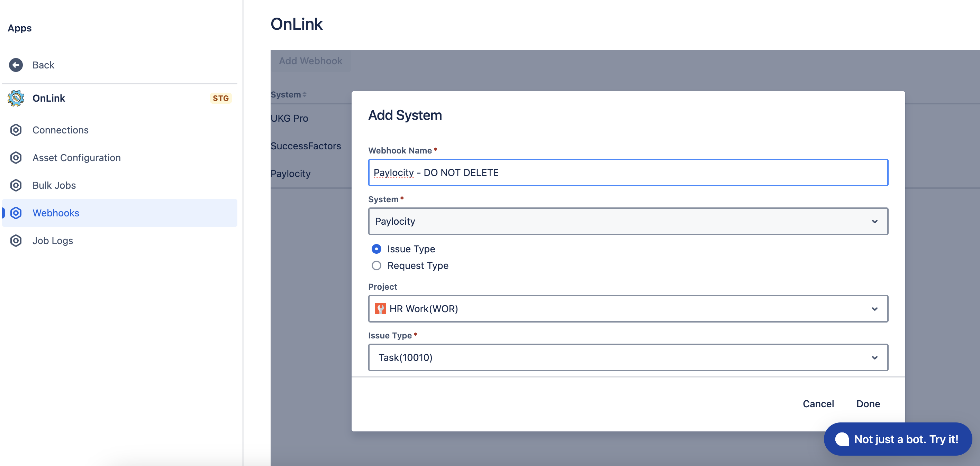Screen dimensions: 980x466
Task: Click inside the Webhook Name field
Action: pos(628,172)
